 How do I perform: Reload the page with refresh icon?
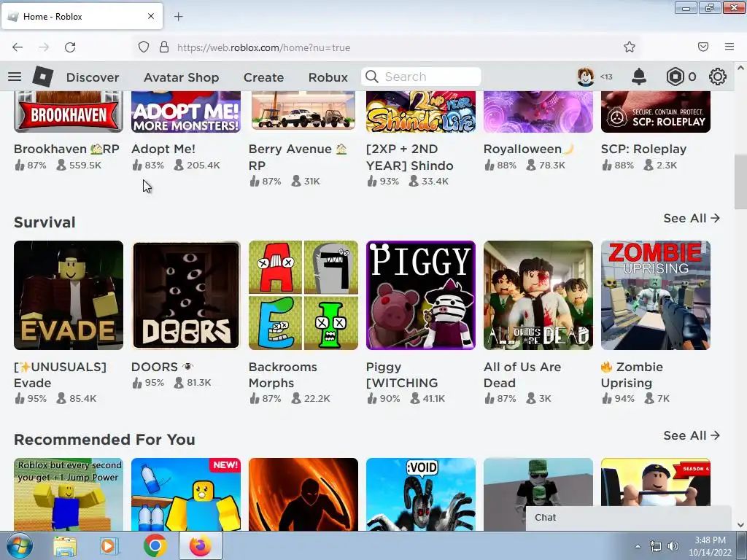[70, 47]
